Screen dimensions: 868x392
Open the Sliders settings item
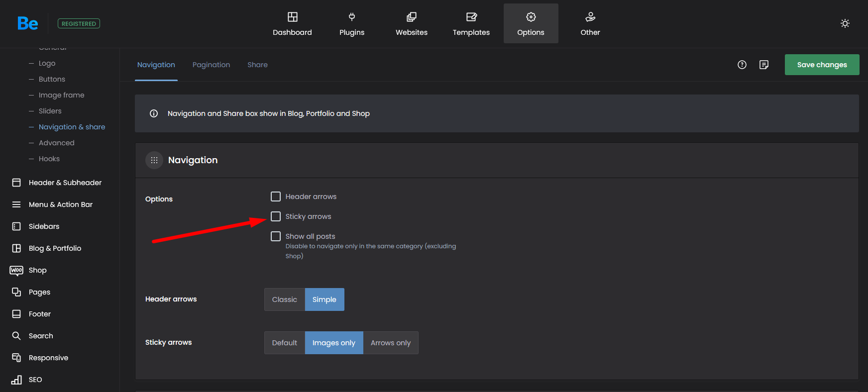tap(50, 111)
